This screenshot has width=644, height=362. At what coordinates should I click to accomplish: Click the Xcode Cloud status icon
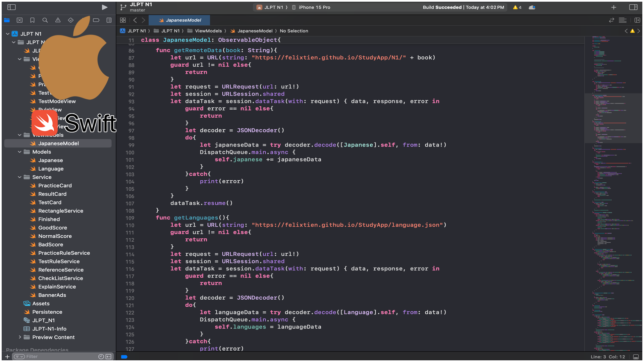pos(532,7)
